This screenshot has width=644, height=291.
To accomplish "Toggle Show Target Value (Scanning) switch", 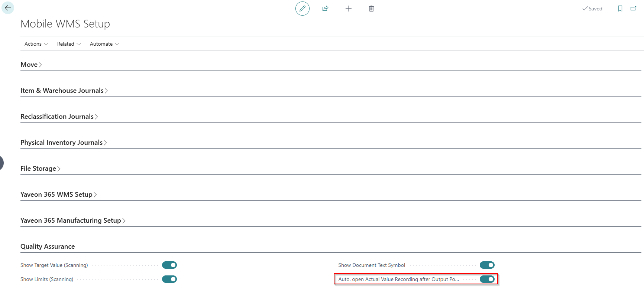I will tap(169, 265).
